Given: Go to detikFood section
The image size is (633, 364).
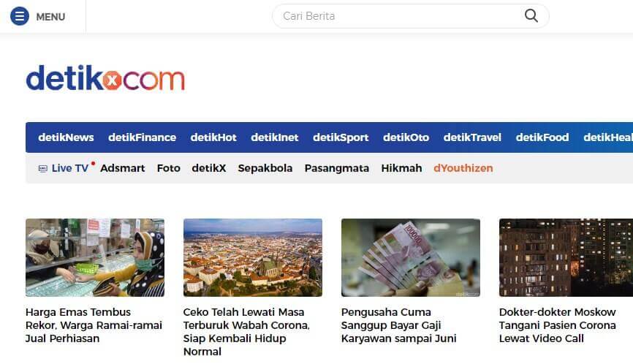Looking at the screenshot, I should [542, 137].
